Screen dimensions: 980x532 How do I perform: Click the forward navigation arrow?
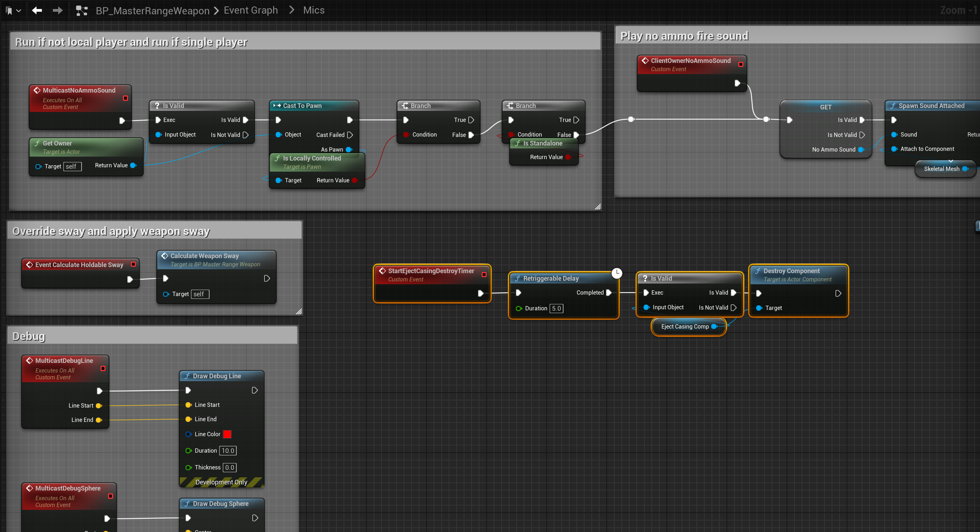click(x=58, y=10)
